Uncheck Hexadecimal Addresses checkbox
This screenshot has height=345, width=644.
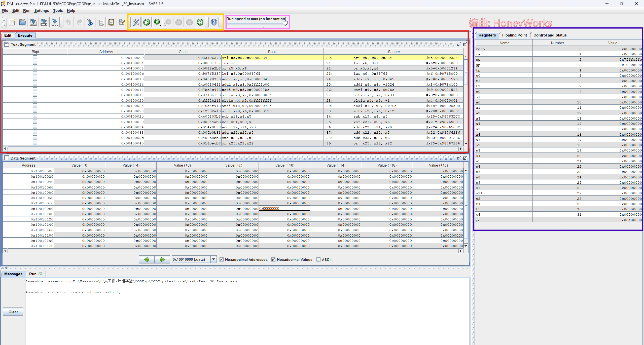(x=222, y=259)
